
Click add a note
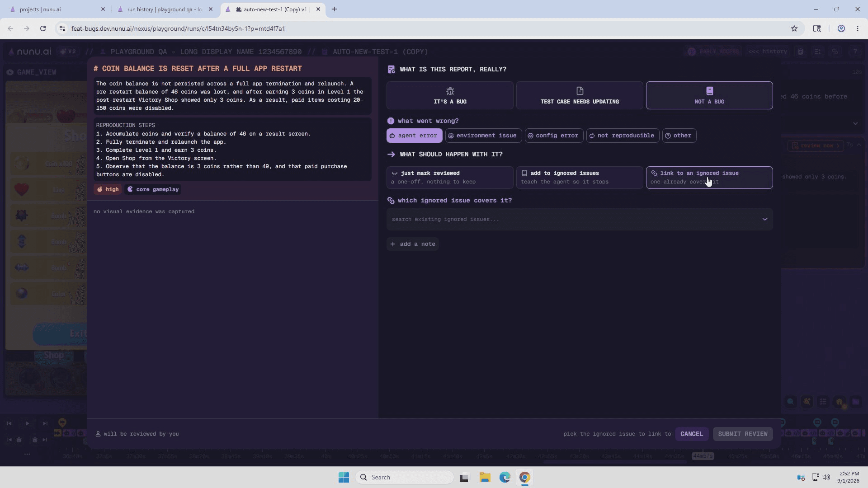(413, 244)
